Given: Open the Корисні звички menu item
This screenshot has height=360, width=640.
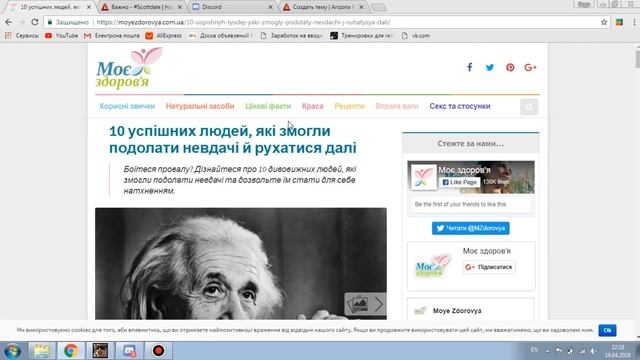Looking at the screenshot, I should 127,106.
